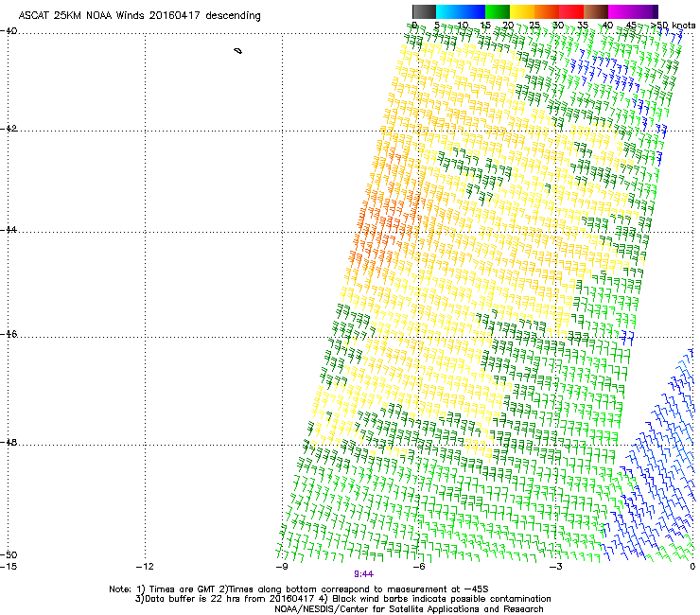Click the small black island outline near -40 latitude

tap(238, 51)
